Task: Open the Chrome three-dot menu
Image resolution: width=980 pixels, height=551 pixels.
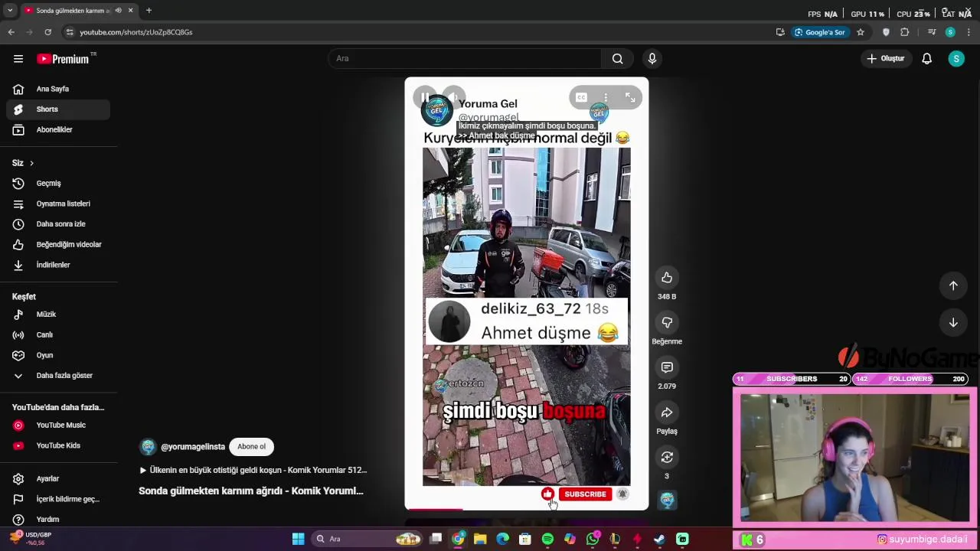Action: [969, 32]
